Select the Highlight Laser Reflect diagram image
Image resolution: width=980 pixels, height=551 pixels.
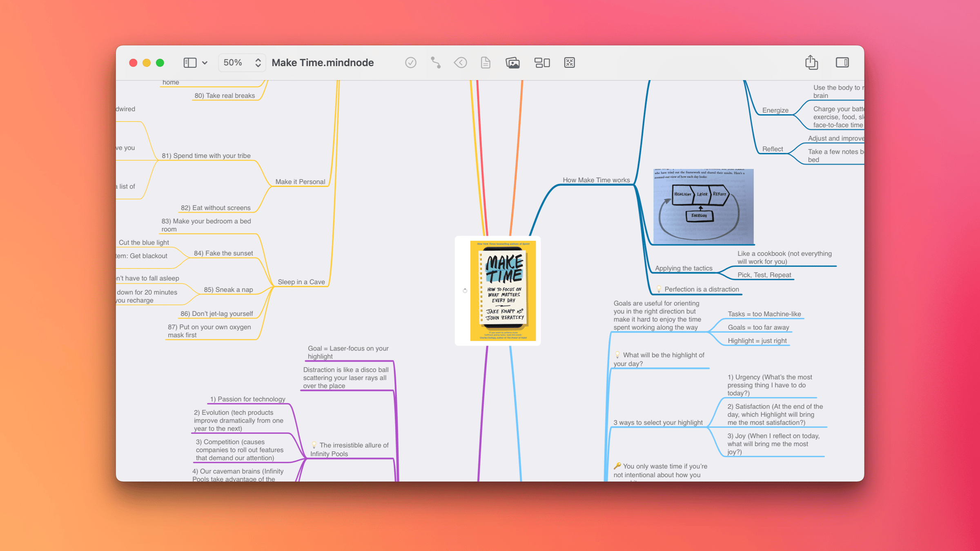click(703, 206)
